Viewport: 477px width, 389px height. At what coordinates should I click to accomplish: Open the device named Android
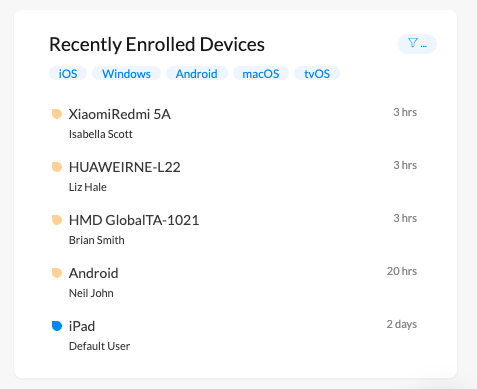click(94, 273)
